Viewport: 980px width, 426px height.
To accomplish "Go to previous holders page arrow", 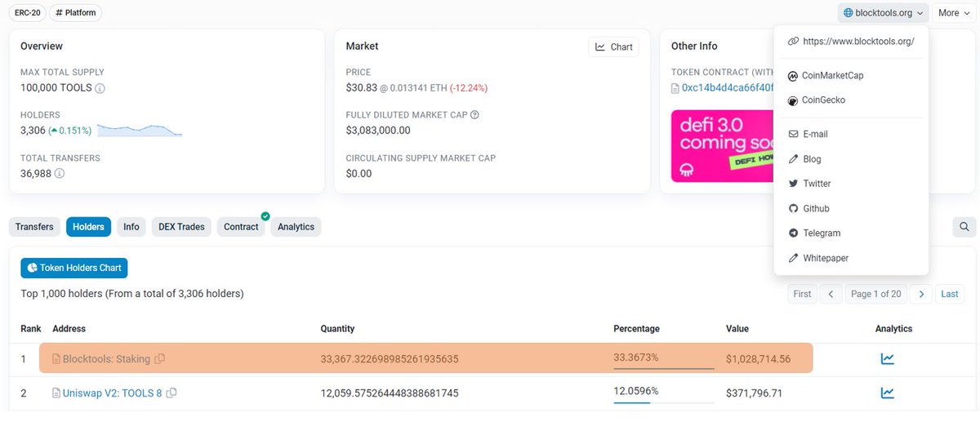I will tap(831, 294).
